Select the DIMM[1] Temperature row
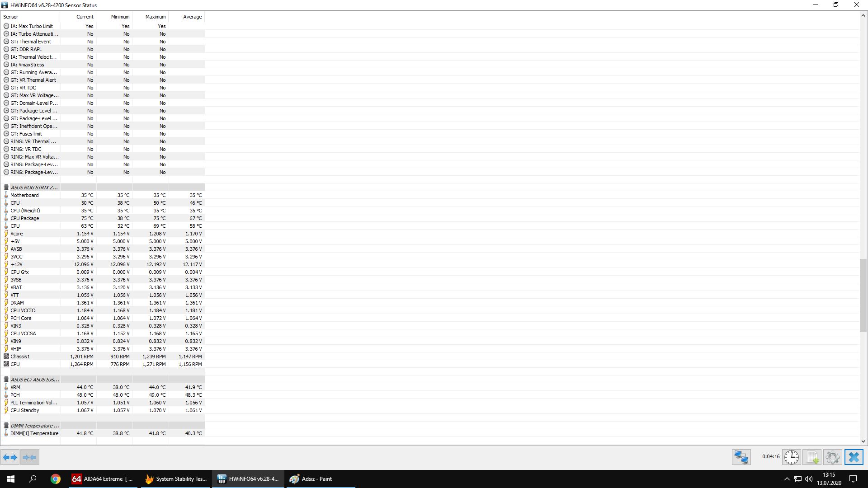868x488 pixels. click(103, 433)
